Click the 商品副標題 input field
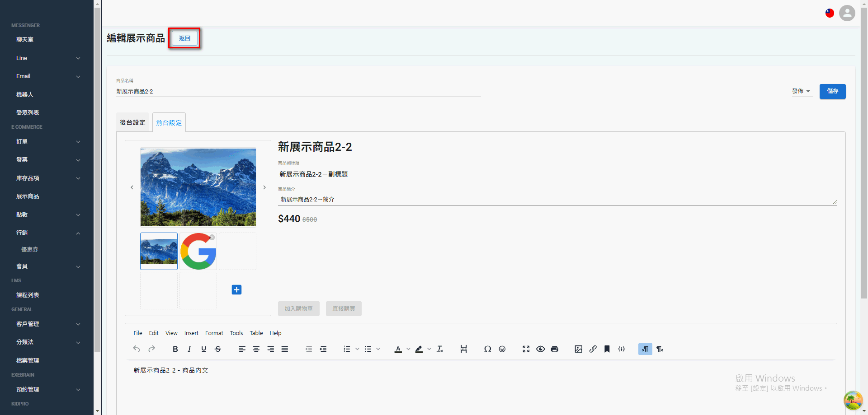 (557, 174)
